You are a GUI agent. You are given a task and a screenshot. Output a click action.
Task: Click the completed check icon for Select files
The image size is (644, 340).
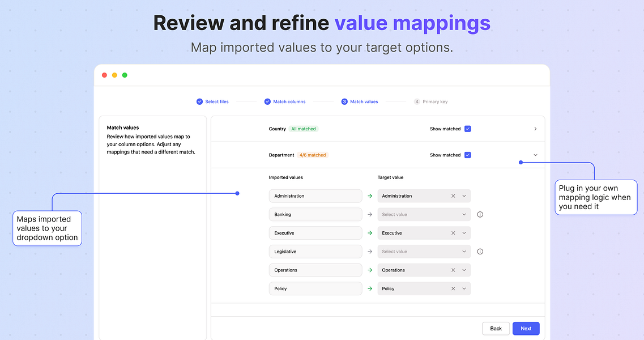199,101
